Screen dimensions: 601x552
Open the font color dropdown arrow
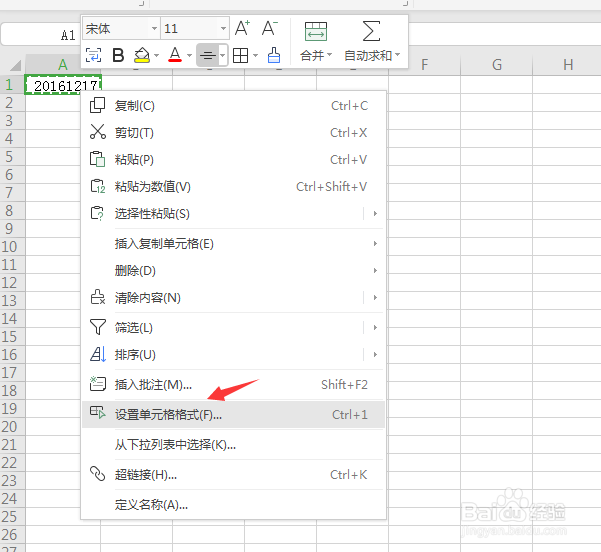point(189,56)
